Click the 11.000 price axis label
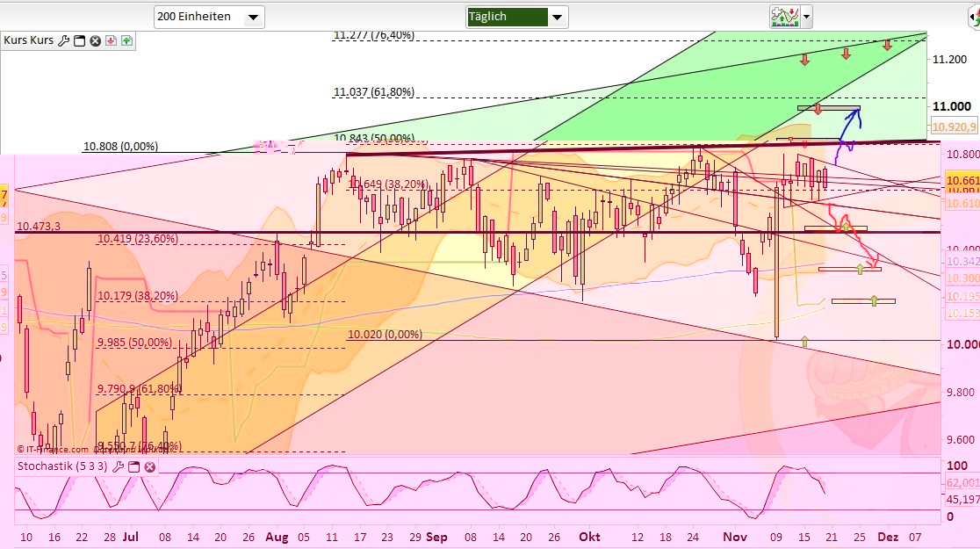Viewport: 980px width, 549px height. point(952,106)
